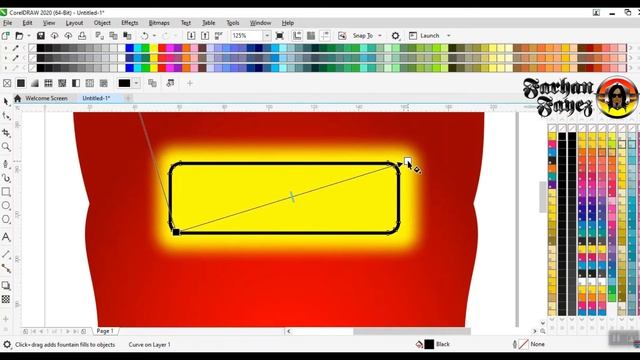This screenshot has width=640, height=360.
Task: Choose the Bitmap pattern fill type
Action: 62,83
